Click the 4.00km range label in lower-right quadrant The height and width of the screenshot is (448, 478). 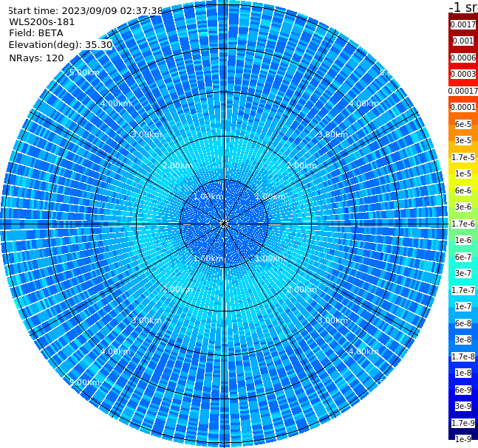[x=363, y=351]
